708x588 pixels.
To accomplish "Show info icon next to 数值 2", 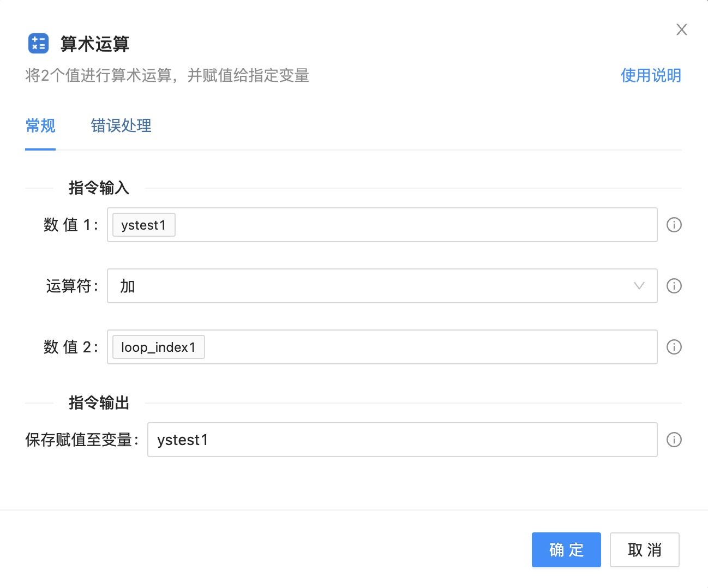I will click(x=674, y=347).
